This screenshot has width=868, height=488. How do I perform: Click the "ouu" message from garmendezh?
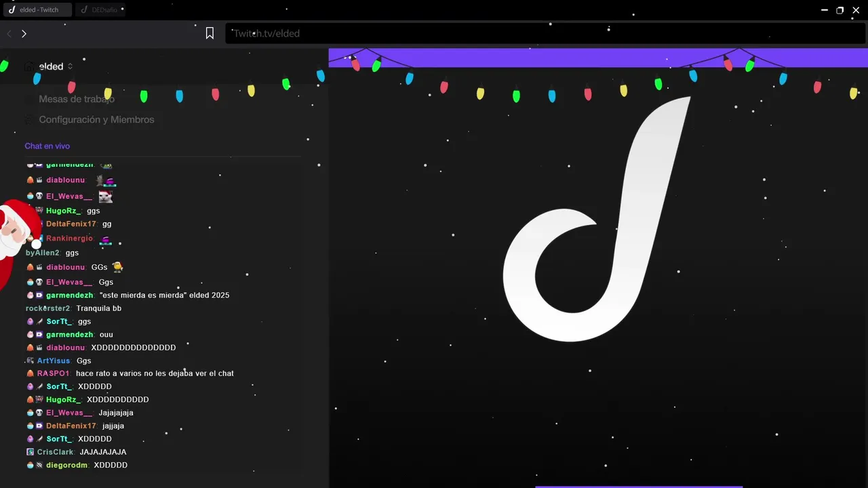(106, 335)
